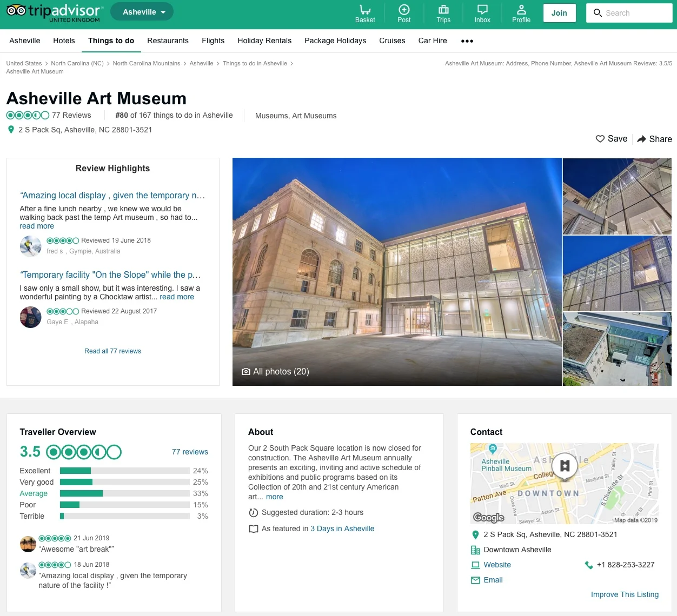Click the location pin beside header address
The height and width of the screenshot is (616, 677).
11,130
